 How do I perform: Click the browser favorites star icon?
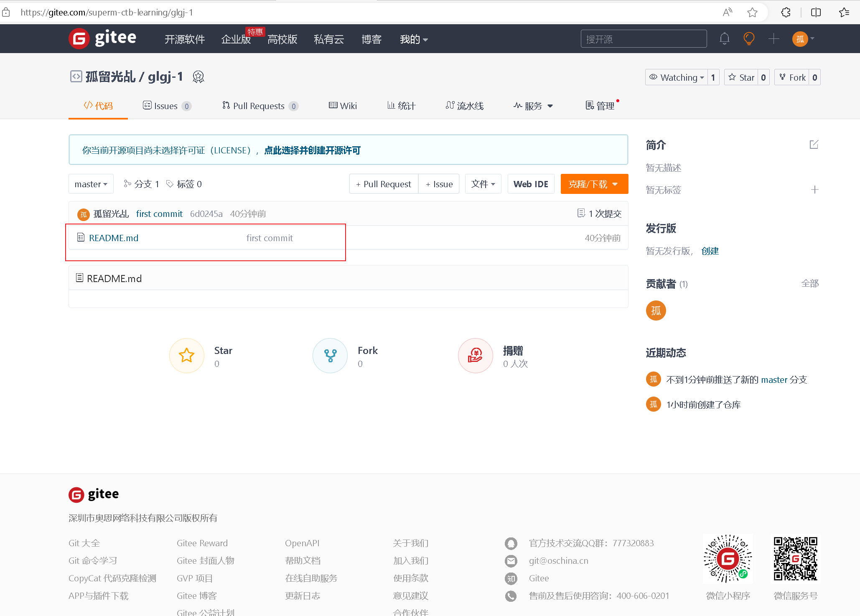pos(752,13)
